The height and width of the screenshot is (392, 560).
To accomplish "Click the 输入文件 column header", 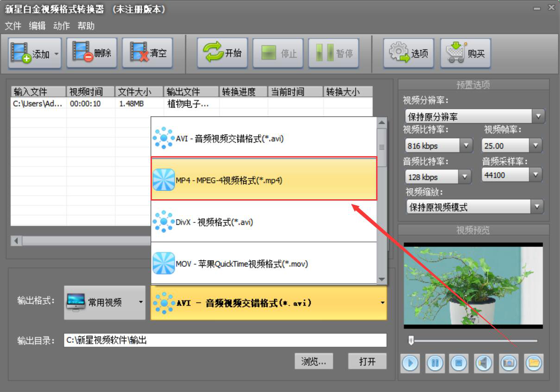I will tap(38, 92).
